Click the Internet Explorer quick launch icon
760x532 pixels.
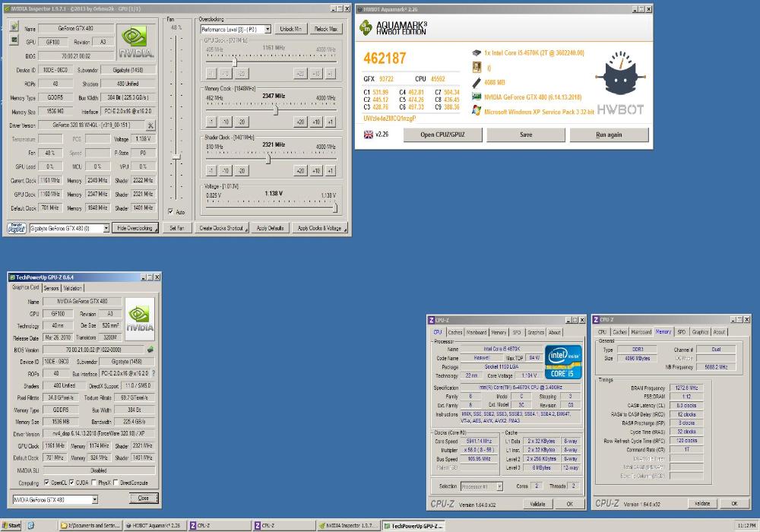point(31,525)
